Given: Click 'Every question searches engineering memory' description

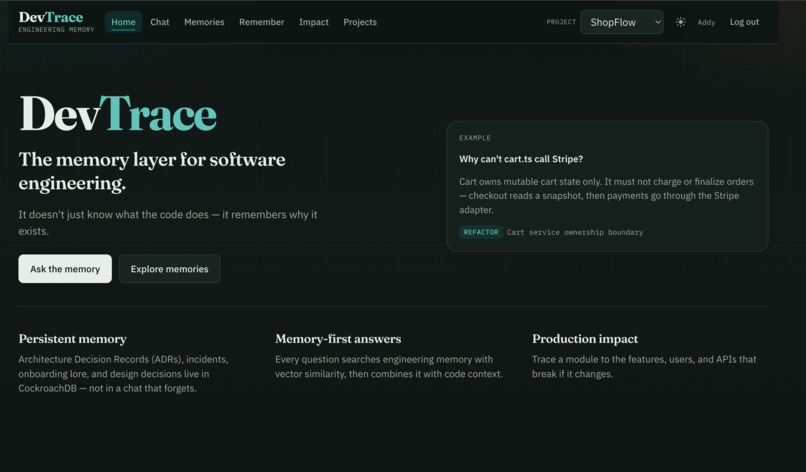Looking at the screenshot, I should (389, 367).
